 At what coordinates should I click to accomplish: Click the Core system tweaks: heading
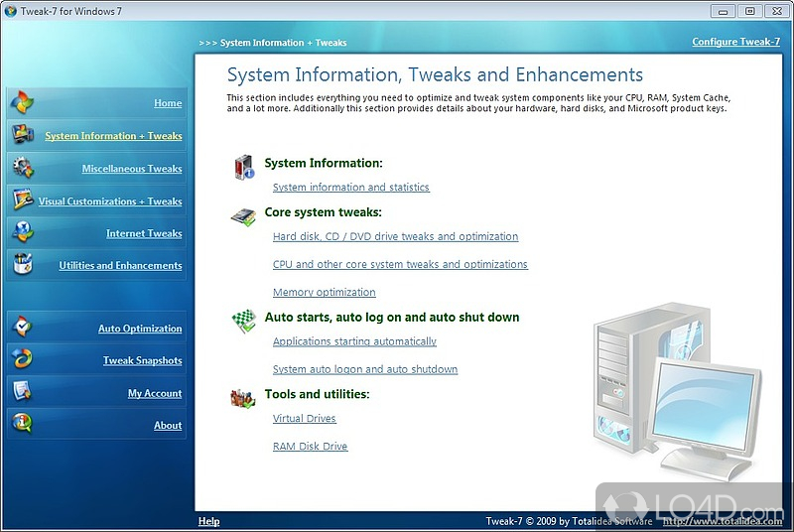pyautogui.click(x=324, y=212)
